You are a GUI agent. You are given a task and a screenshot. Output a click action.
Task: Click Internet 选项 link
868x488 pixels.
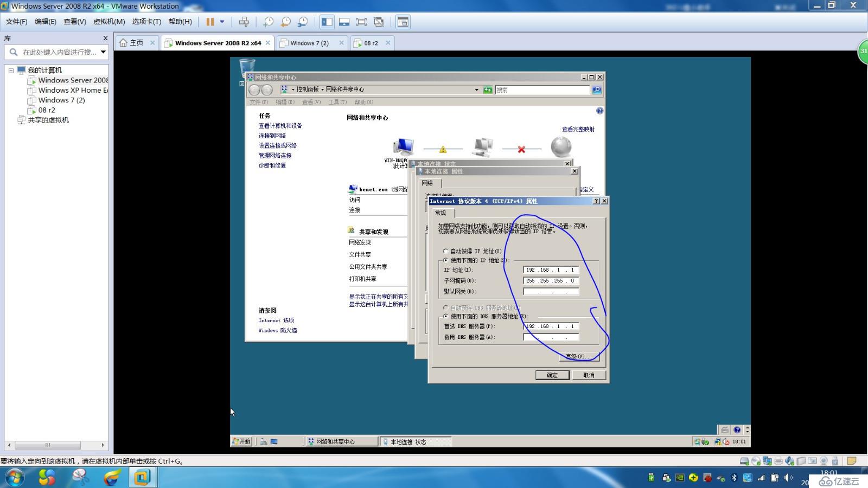click(276, 320)
